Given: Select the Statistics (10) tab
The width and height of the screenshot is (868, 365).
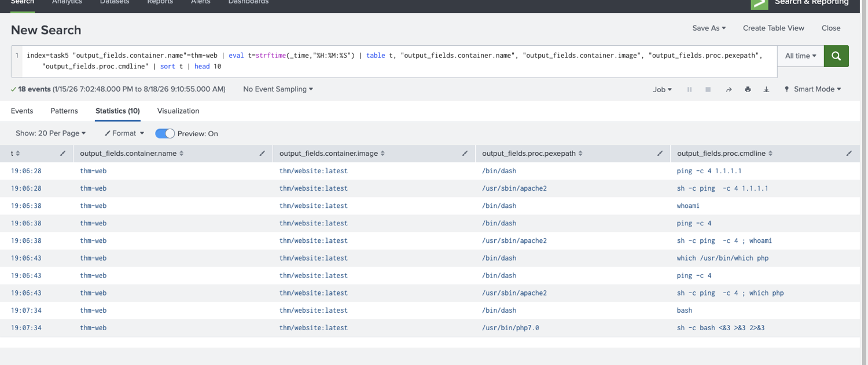Looking at the screenshot, I should coord(117,111).
